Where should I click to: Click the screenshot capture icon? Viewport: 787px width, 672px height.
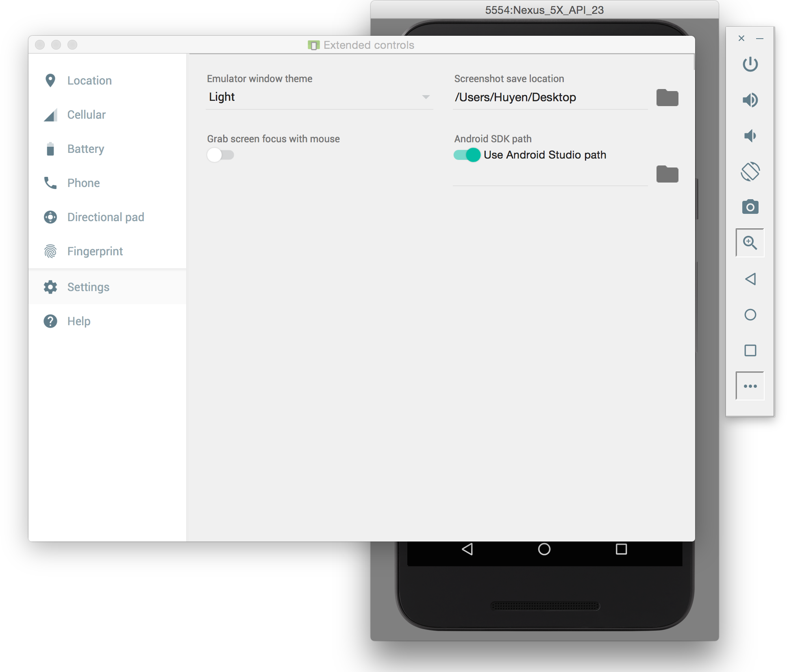coord(750,207)
